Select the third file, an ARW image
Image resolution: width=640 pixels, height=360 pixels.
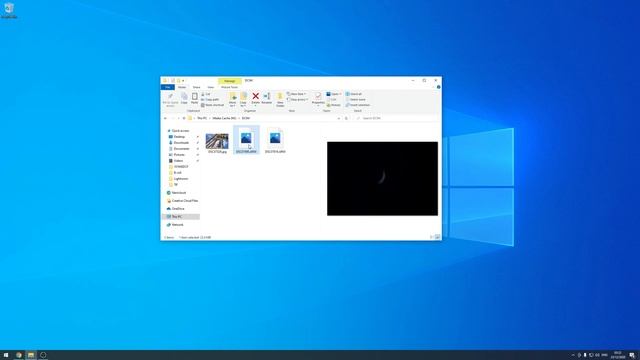pyautogui.click(x=275, y=140)
